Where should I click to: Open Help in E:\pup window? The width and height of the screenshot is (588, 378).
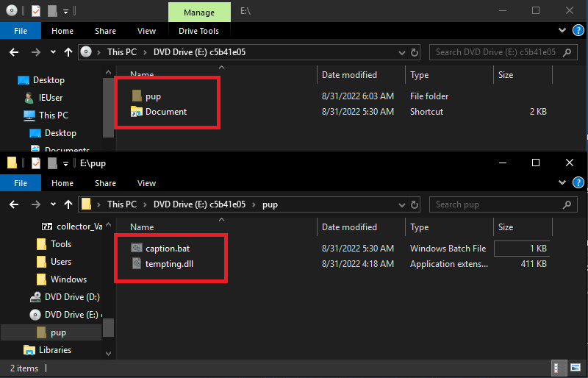pos(578,183)
